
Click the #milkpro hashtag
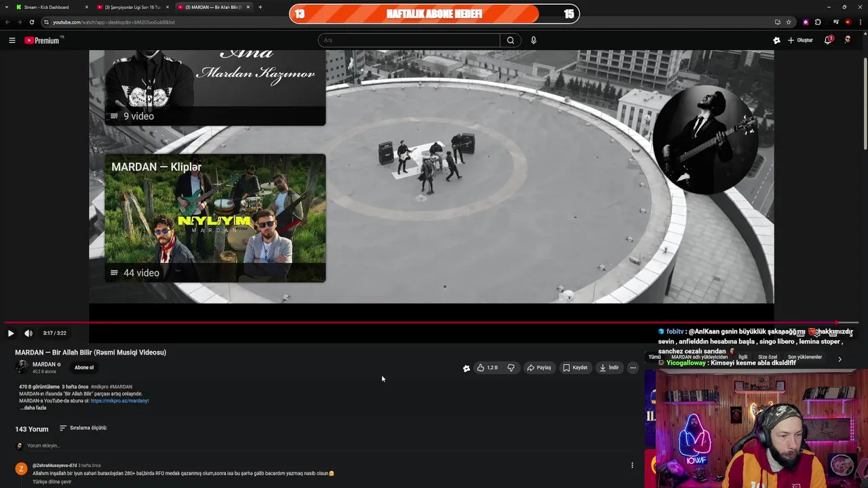(99, 387)
